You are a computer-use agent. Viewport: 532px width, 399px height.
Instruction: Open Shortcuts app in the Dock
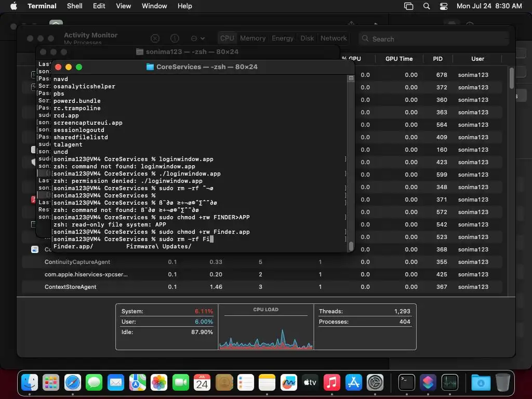(x=428, y=383)
